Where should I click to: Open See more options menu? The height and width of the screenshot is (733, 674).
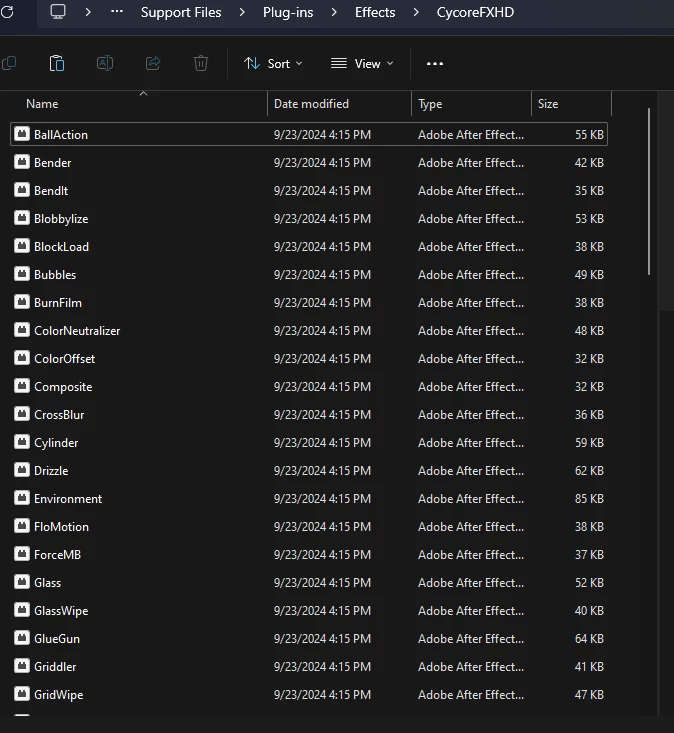[435, 64]
